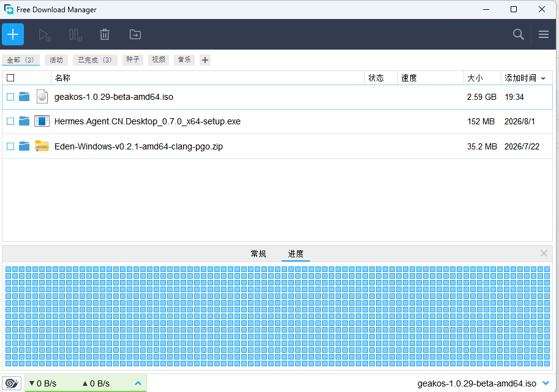Click the trash delete icon in toolbar
This screenshot has width=559, height=392.
[105, 34]
